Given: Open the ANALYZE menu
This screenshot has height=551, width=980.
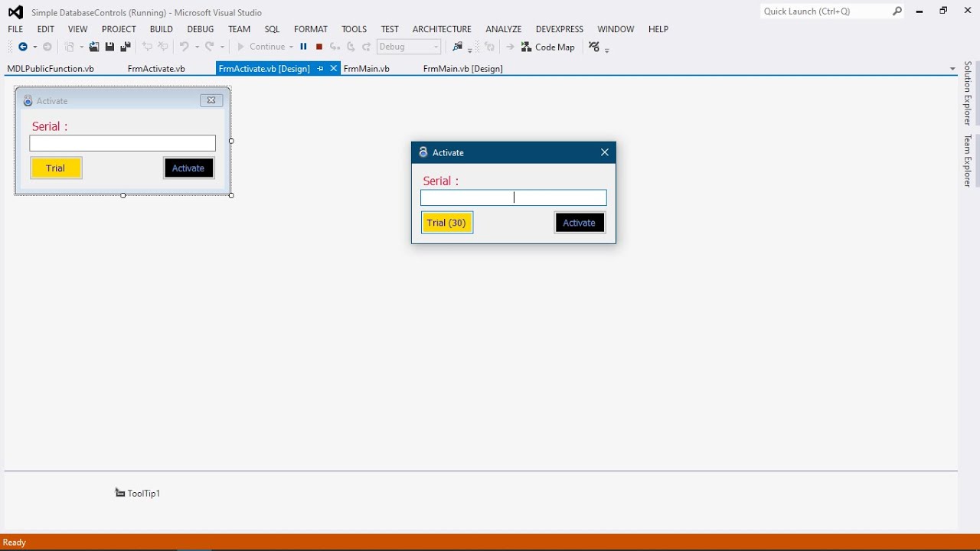Looking at the screenshot, I should tap(503, 29).
